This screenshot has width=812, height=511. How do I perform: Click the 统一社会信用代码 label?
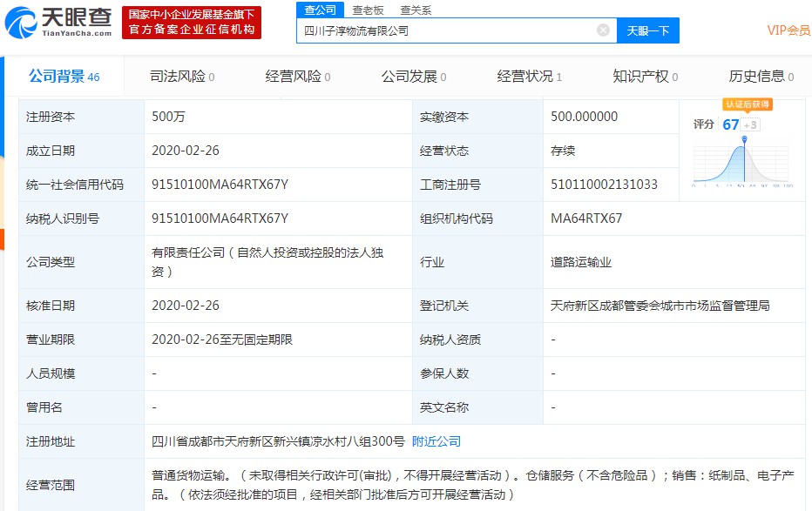click(75, 185)
